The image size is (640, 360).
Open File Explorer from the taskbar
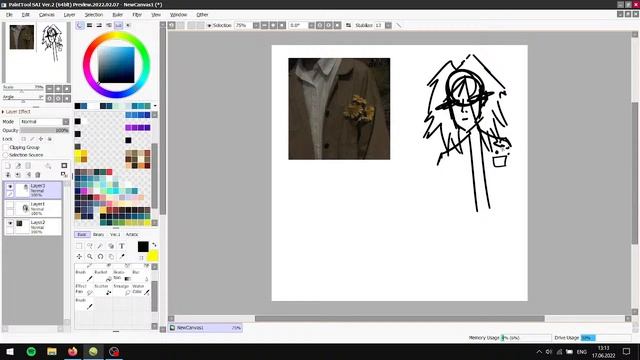(52, 351)
